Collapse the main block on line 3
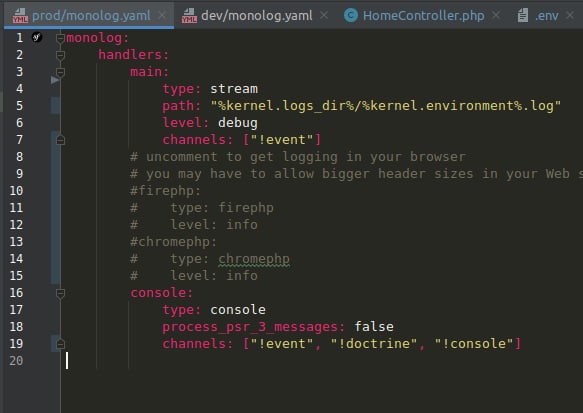This screenshot has width=583, height=413. (60, 72)
